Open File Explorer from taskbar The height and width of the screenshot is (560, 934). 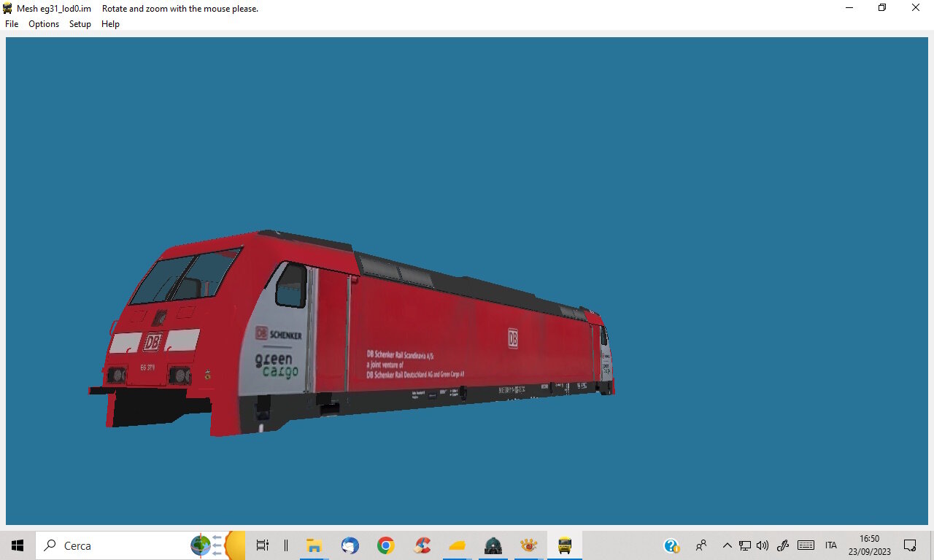coord(314,545)
